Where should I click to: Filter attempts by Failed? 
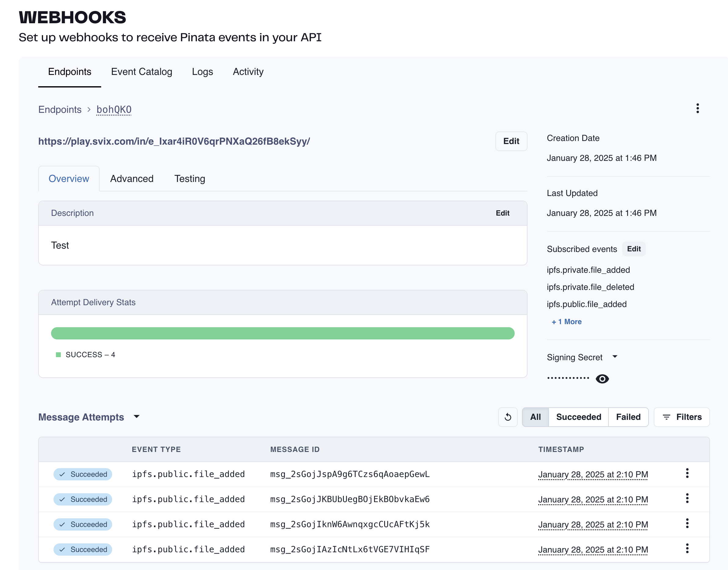(x=628, y=417)
